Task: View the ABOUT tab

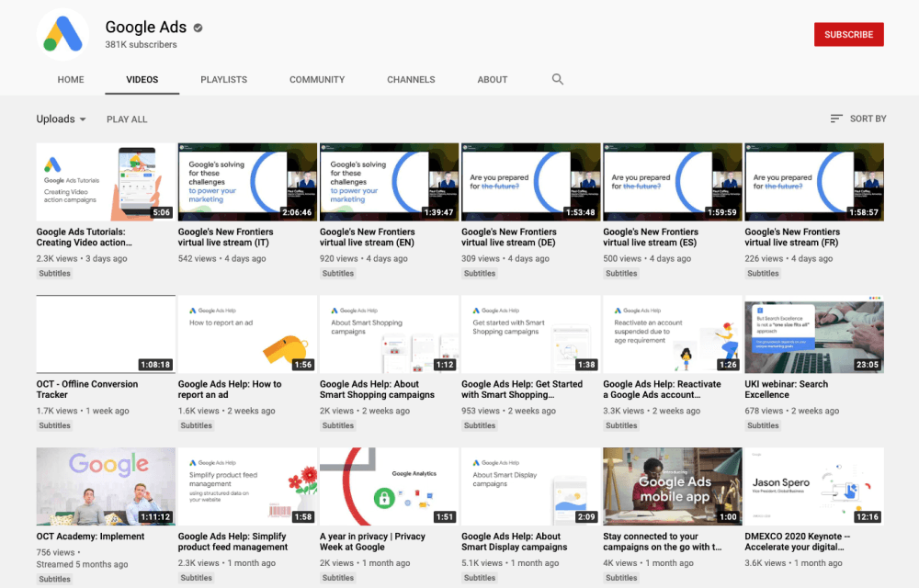Action: click(x=493, y=80)
